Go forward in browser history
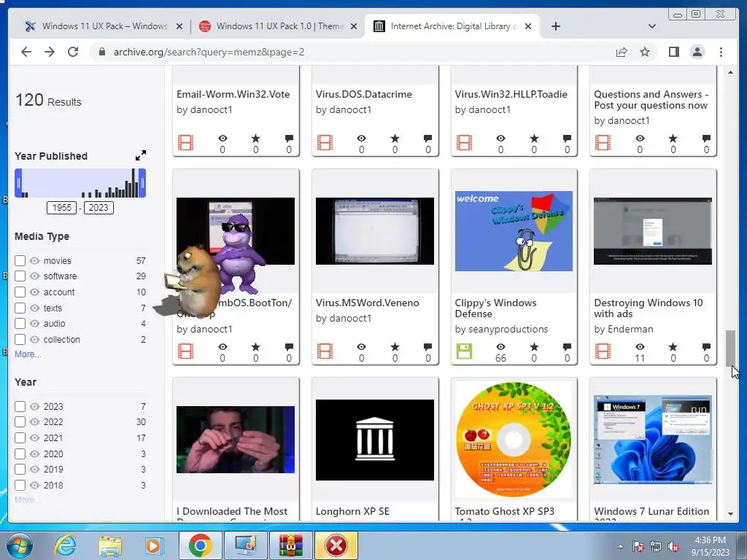The width and height of the screenshot is (747, 560). 50,52
